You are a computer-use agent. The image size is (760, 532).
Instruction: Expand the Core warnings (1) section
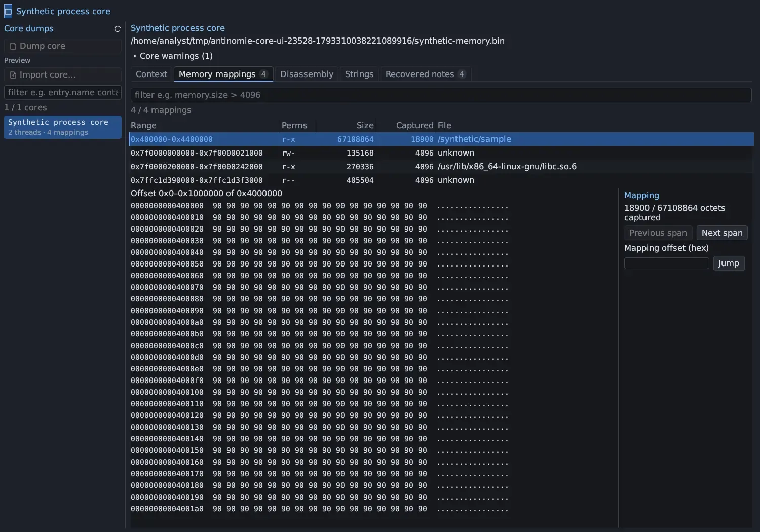coord(172,56)
